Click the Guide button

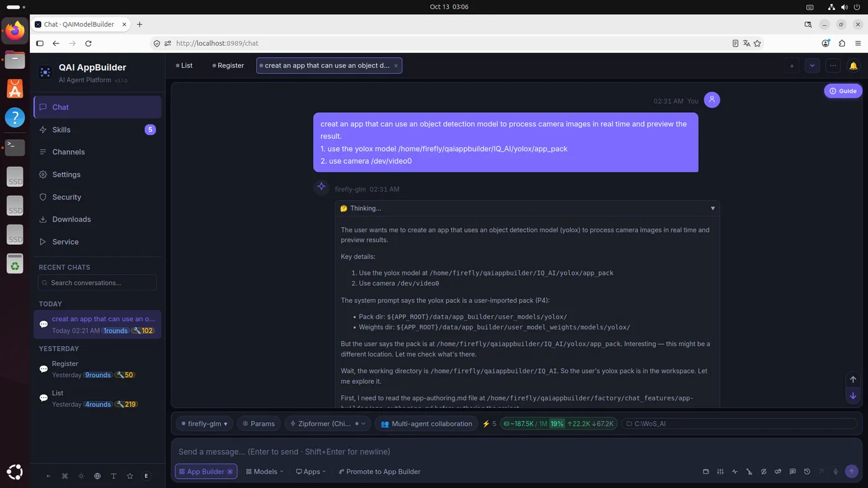click(x=843, y=91)
